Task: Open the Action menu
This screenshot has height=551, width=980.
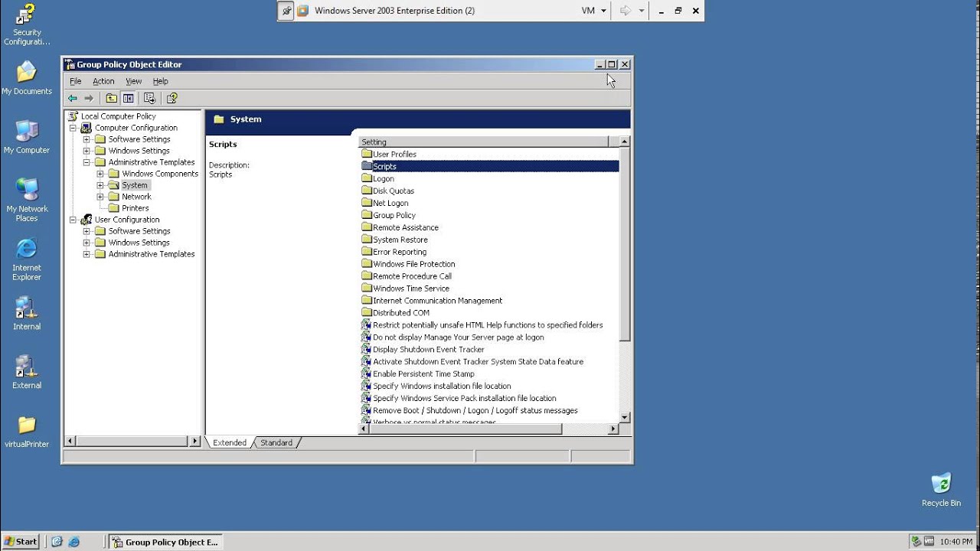Action: [103, 81]
